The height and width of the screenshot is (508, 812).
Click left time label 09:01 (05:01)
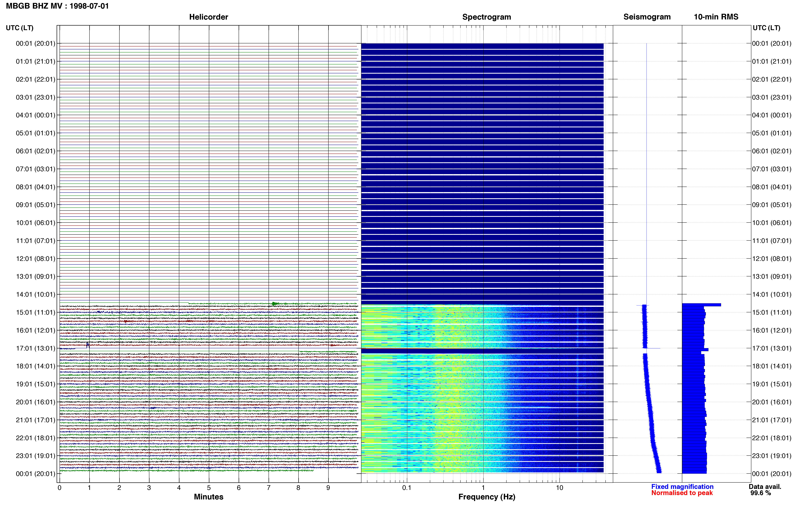(x=36, y=205)
